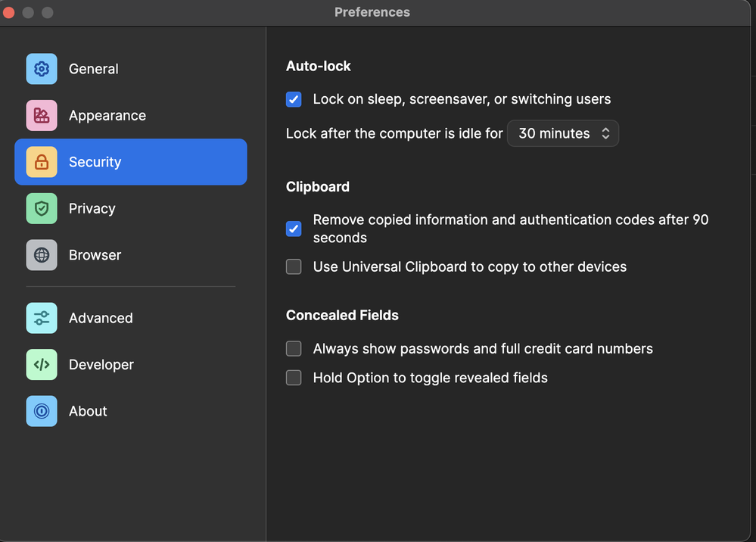Click the General gear icon
The height and width of the screenshot is (542, 756).
point(42,69)
